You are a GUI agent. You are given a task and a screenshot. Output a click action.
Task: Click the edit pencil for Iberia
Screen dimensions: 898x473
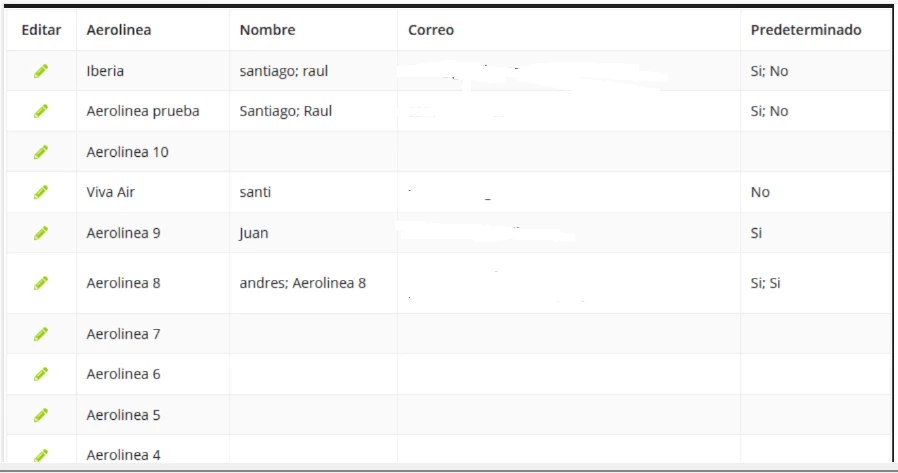point(41,71)
